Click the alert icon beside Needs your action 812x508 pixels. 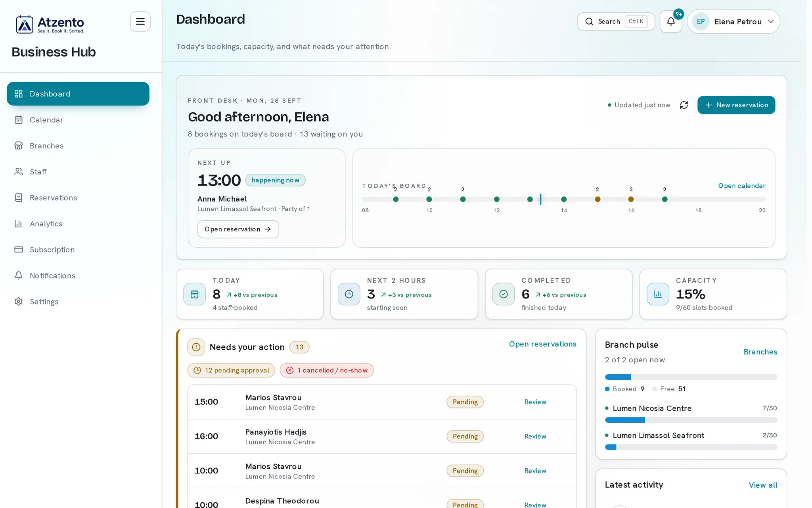pos(196,347)
